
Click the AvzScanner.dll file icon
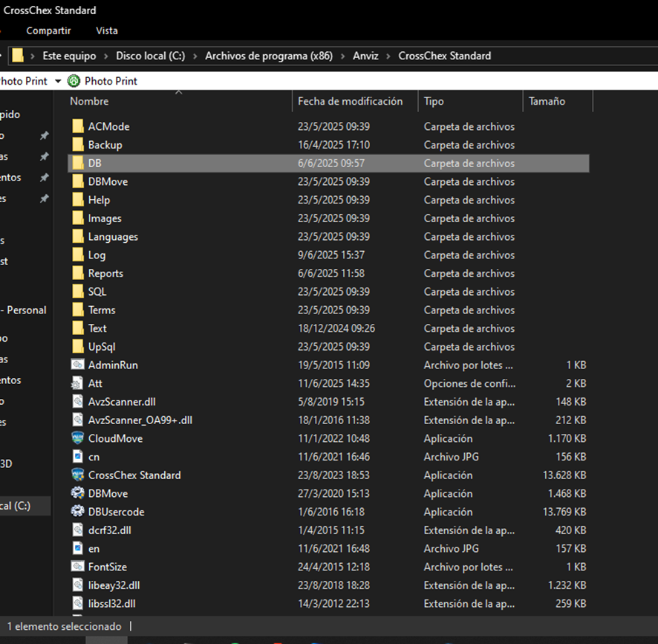pos(78,401)
